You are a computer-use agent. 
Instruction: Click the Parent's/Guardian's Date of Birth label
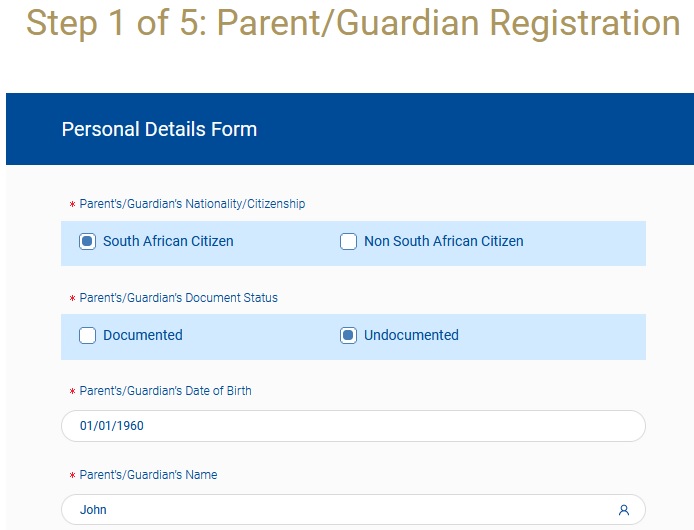point(165,391)
